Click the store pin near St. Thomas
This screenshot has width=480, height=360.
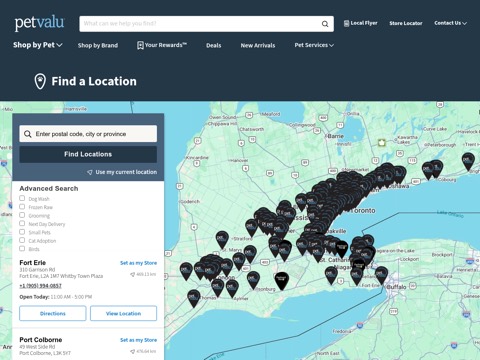click(x=194, y=298)
